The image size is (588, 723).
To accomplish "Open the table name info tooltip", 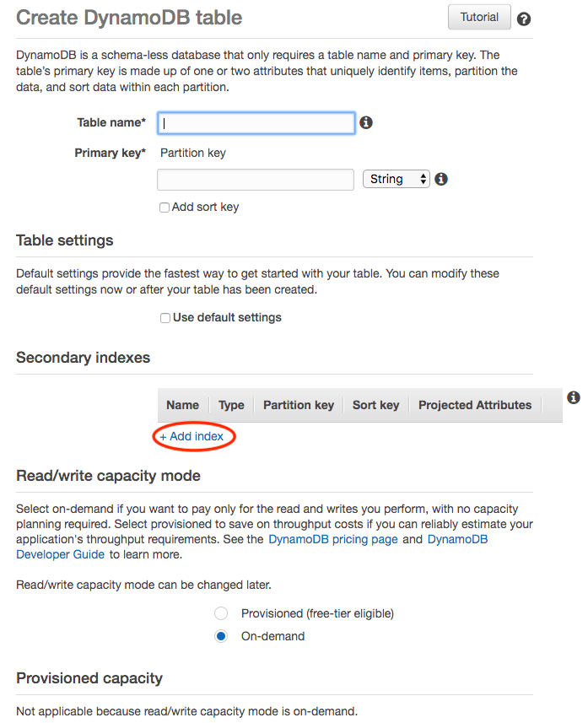I will [365, 122].
